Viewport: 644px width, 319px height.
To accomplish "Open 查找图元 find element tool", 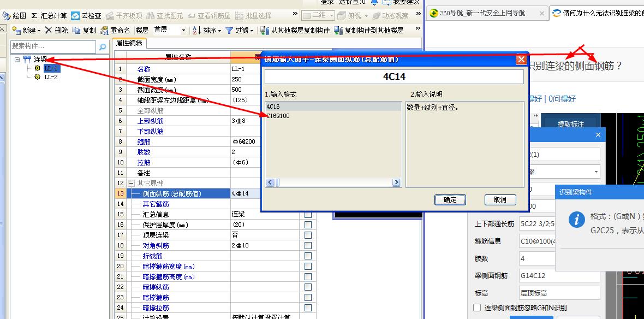I will [x=164, y=16].
